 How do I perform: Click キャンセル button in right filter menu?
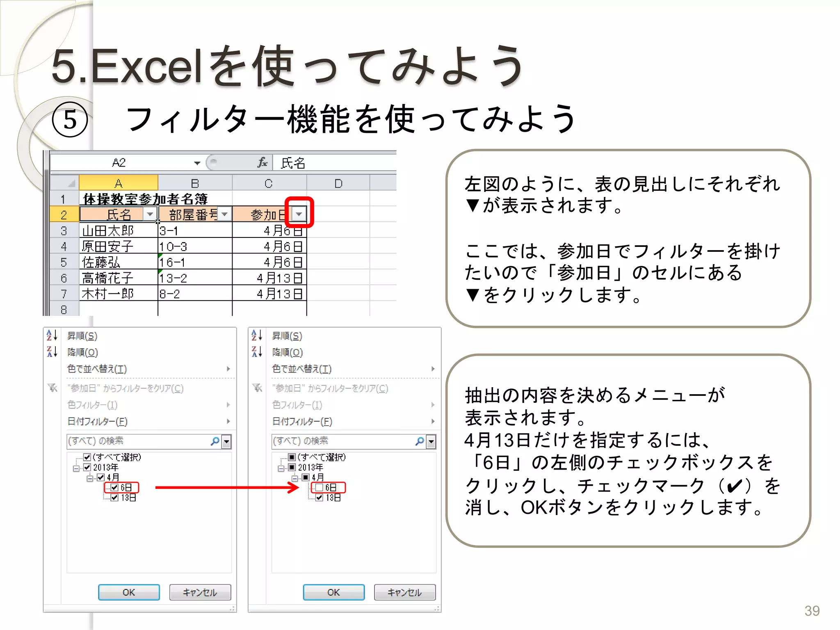[x=405, y=592]
